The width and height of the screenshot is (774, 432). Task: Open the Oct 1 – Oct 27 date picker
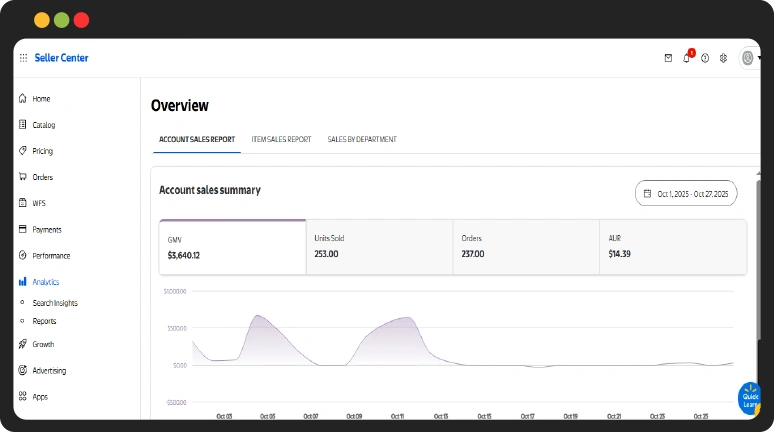686,193
